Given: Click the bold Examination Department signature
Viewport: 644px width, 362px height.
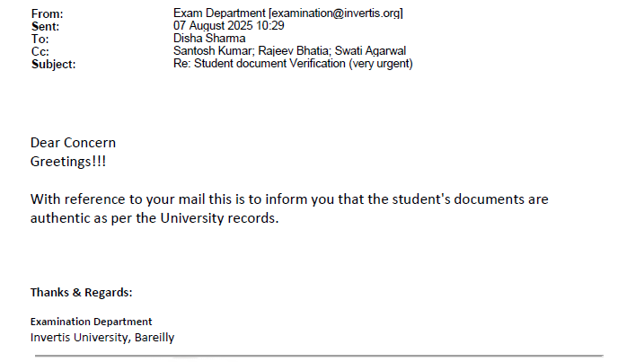Looking at the screenshot, I should (x=91, y=322).
